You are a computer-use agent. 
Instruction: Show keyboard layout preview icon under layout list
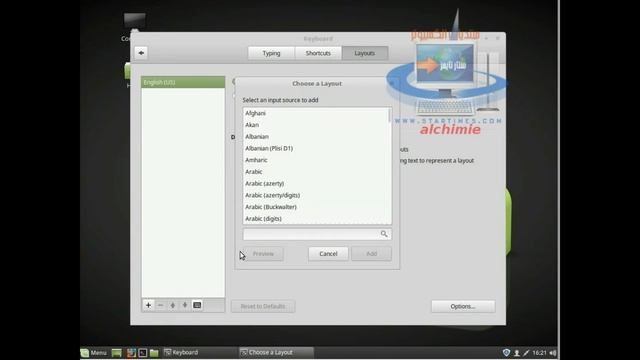197,305
